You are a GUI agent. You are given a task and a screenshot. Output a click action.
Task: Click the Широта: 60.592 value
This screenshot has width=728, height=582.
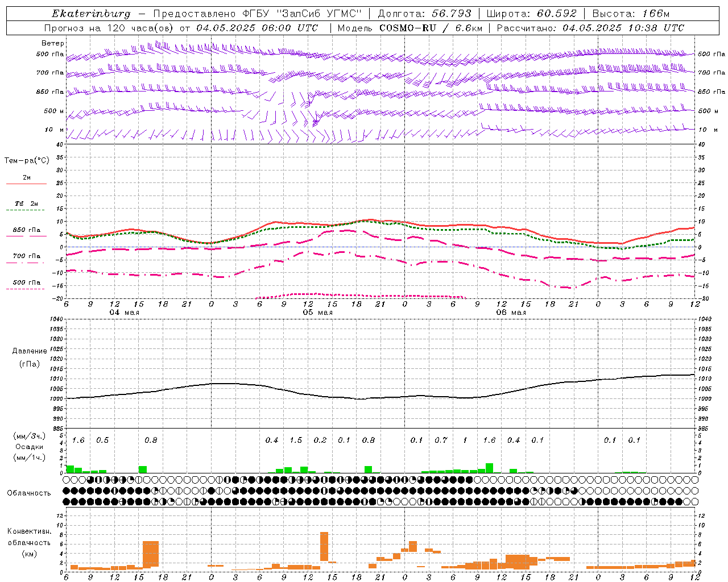coord(531,14)
